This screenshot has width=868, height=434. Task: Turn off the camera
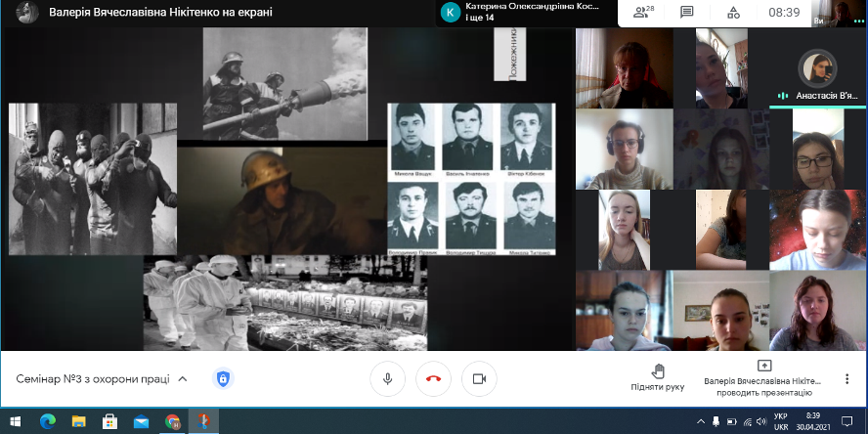pos(479,378)
